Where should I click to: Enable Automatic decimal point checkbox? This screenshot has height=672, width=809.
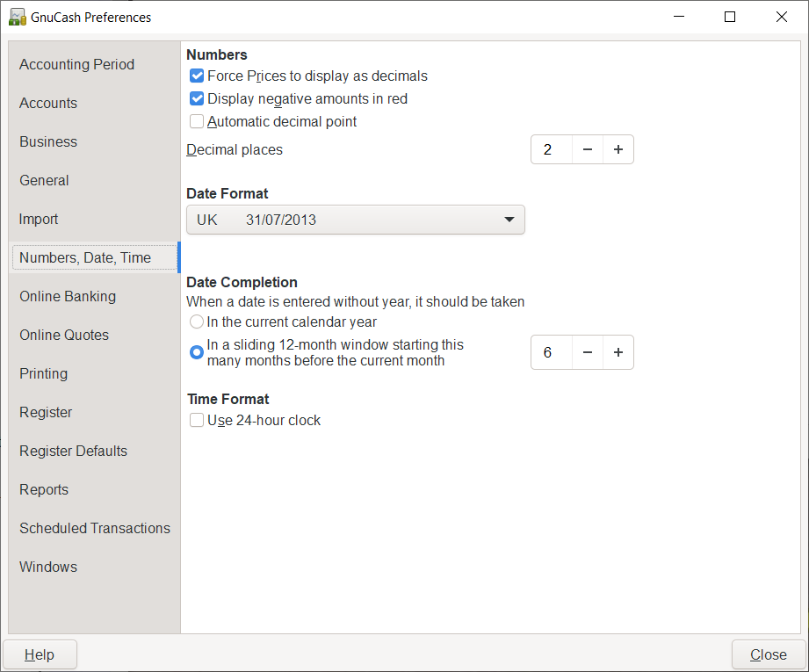(x=197, y=122)
